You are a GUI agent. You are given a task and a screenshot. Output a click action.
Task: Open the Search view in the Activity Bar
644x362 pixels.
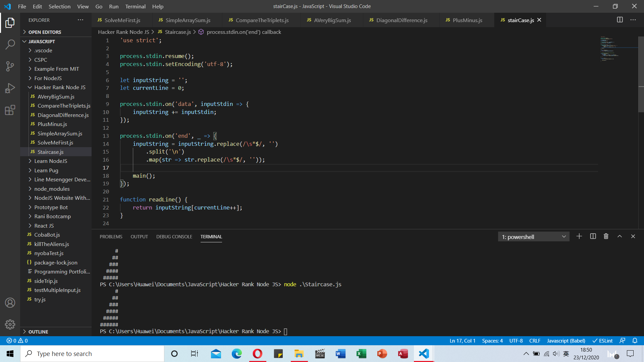click(x=10, y=44)
